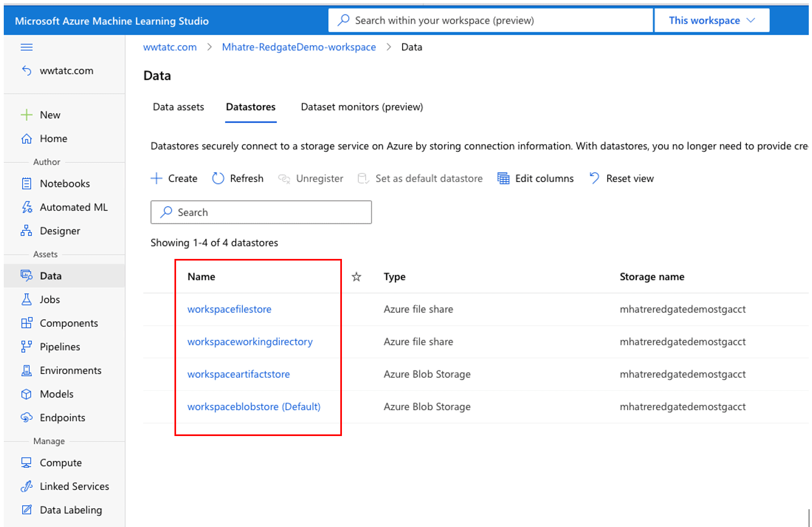Sort by the Storage name column header
The height and width of the screenshot is (527, 812).
(652, 277)
